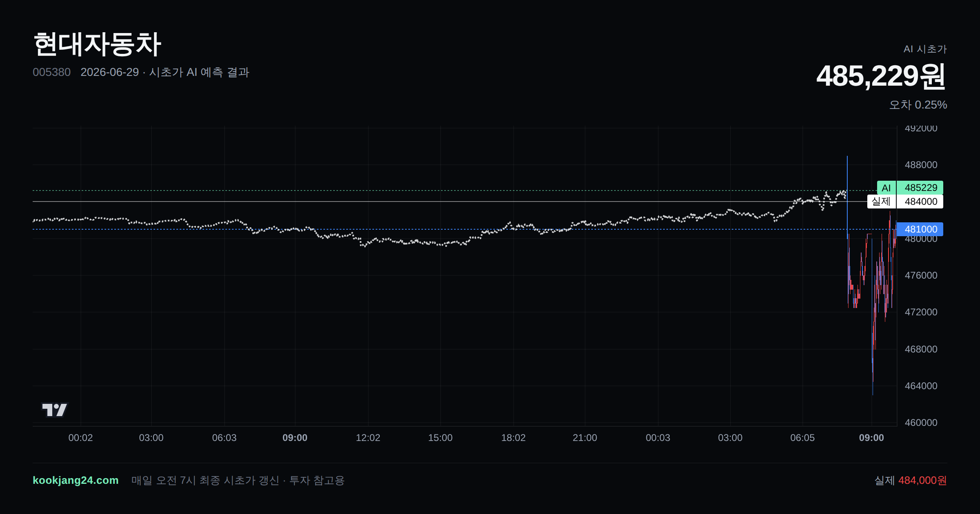
Task: Click the 06:03 time axis label
Action: 224,438
